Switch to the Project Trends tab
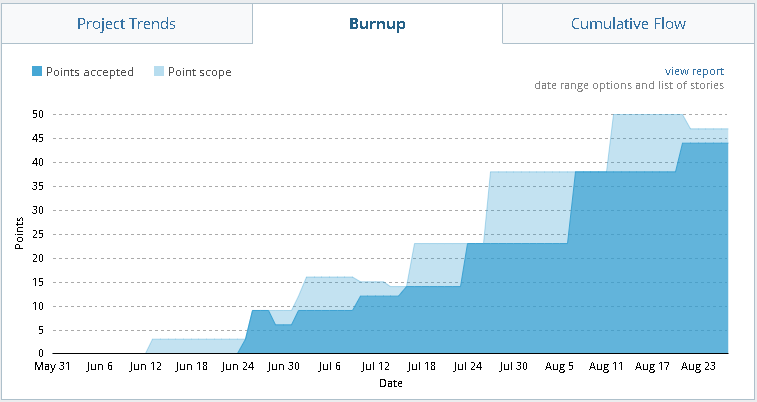Image resolution: width=757 pixels, height=402 pixels. click(126, 24)
